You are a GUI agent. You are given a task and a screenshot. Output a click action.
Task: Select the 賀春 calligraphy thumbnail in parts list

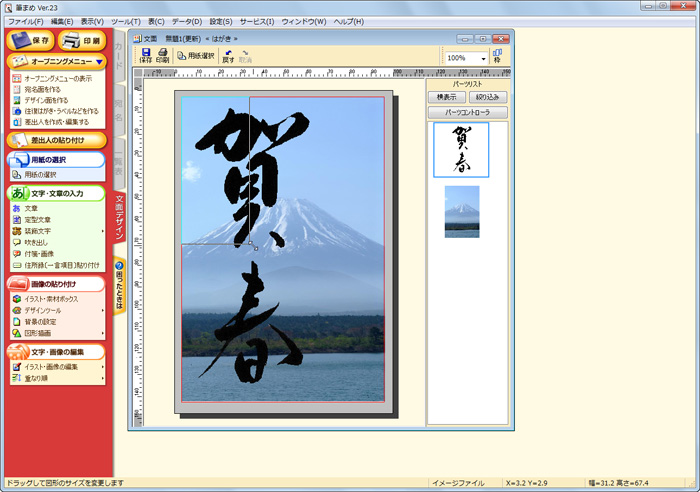(461, 150)
